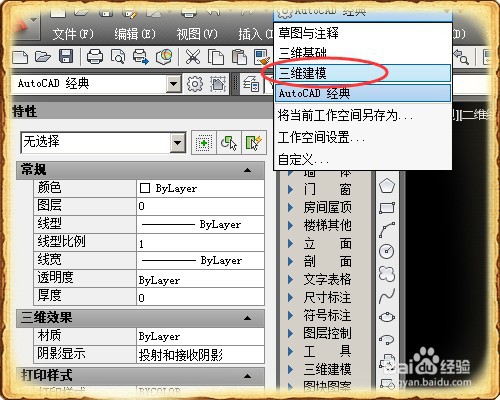This screenshot has width=500, height=400.
Task: Click the Paste clipboard icon
Action: (x=239, y=57)
